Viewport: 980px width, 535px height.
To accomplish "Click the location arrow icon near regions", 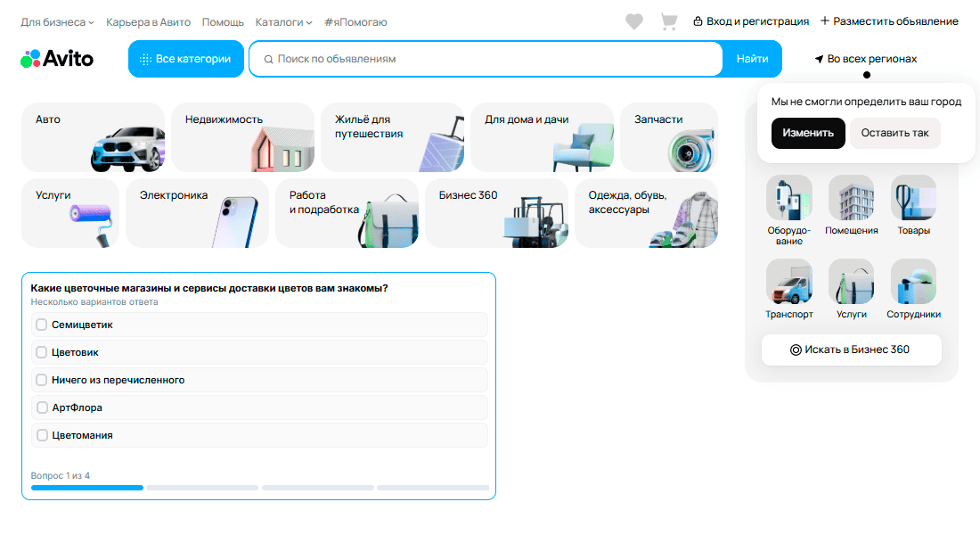I will coord(819,59).
